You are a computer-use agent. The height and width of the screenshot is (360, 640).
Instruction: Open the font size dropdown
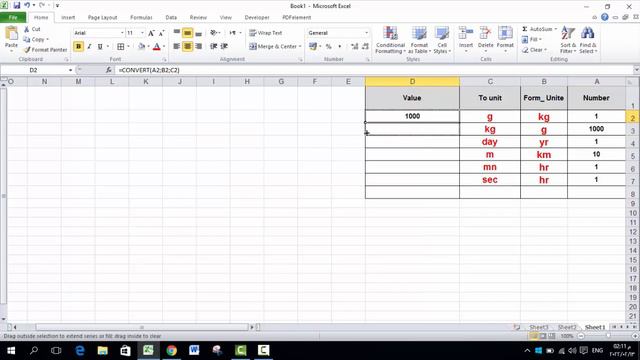point(142,33)
